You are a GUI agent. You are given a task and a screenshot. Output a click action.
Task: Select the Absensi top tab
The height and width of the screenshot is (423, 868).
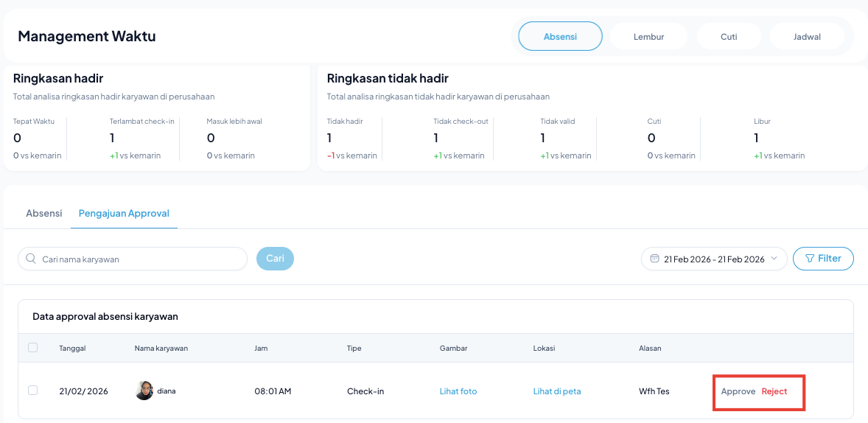(560, 36)
